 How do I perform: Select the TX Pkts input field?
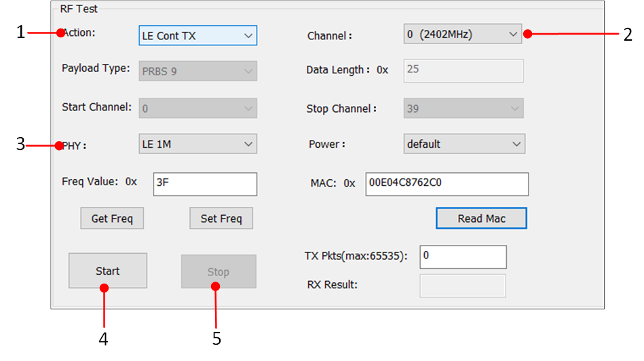click(x=462, y=256)
